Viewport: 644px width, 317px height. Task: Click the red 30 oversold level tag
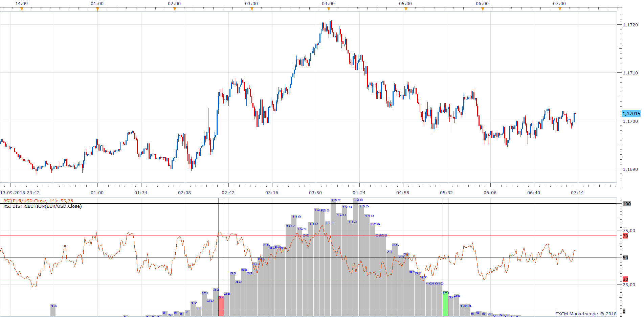coord(625,279)
